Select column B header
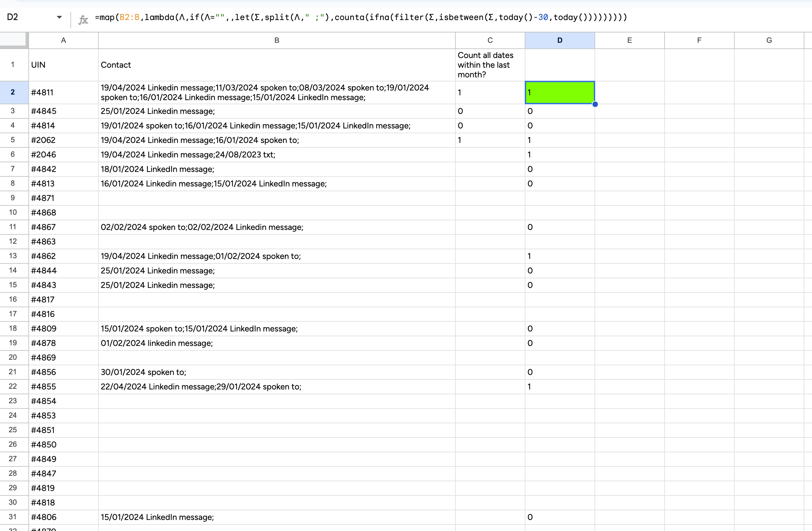 click(x=277, y=40)
